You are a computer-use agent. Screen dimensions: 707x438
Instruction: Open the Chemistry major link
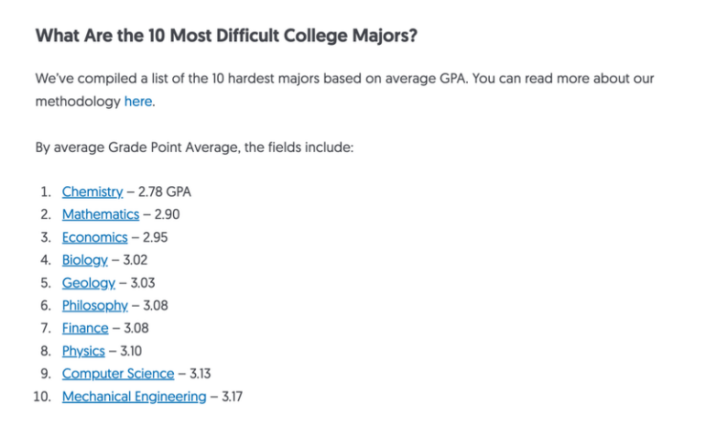[92, 191]
